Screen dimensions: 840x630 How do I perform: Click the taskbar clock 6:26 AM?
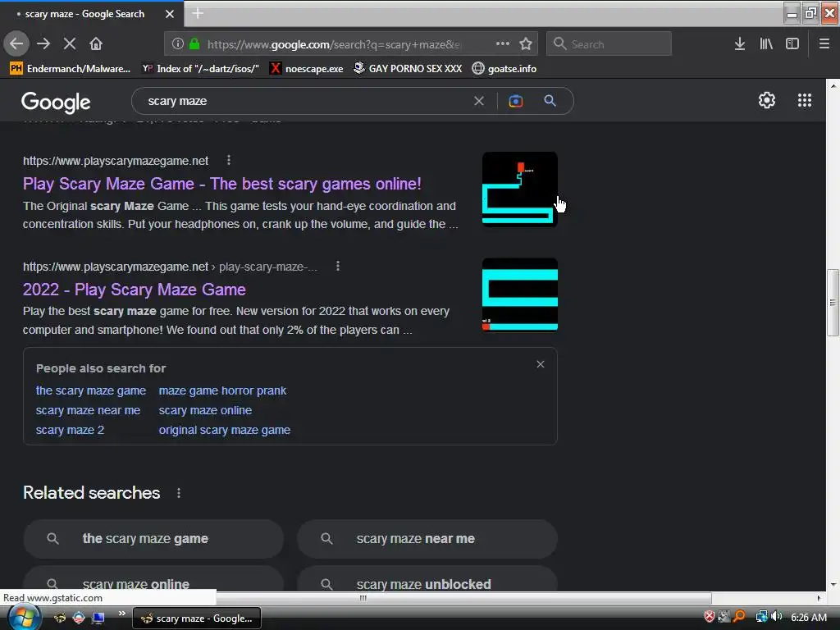pos(809,618)
